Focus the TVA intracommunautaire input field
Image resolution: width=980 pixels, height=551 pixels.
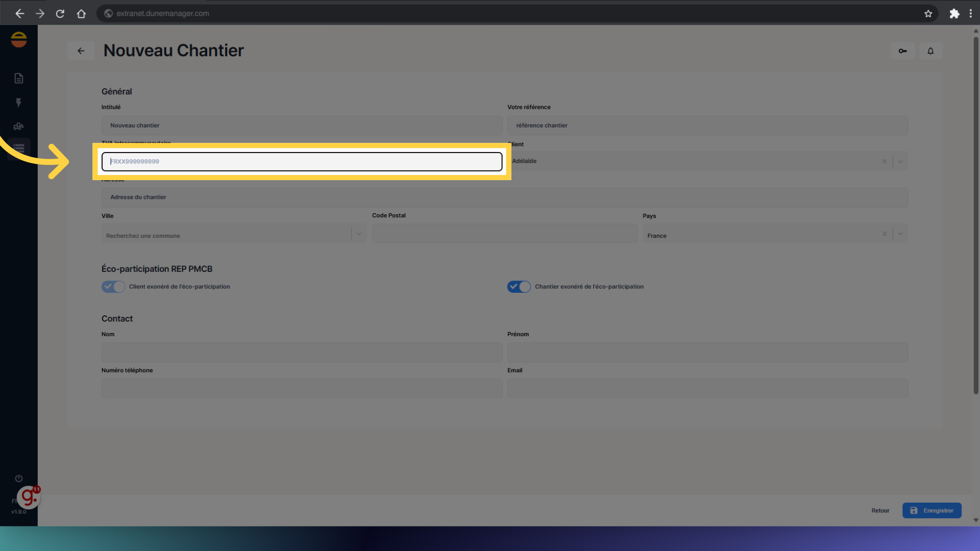[302, 162]
